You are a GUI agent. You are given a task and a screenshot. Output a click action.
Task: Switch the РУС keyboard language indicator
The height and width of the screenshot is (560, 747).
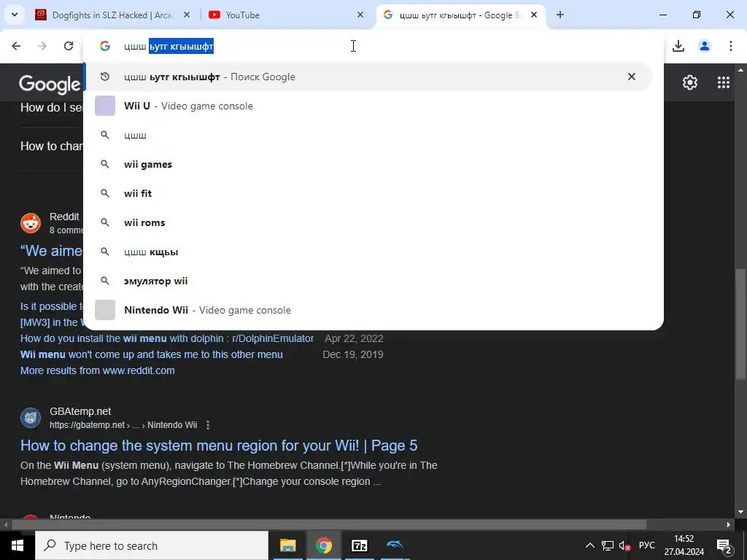click(646, 545)
